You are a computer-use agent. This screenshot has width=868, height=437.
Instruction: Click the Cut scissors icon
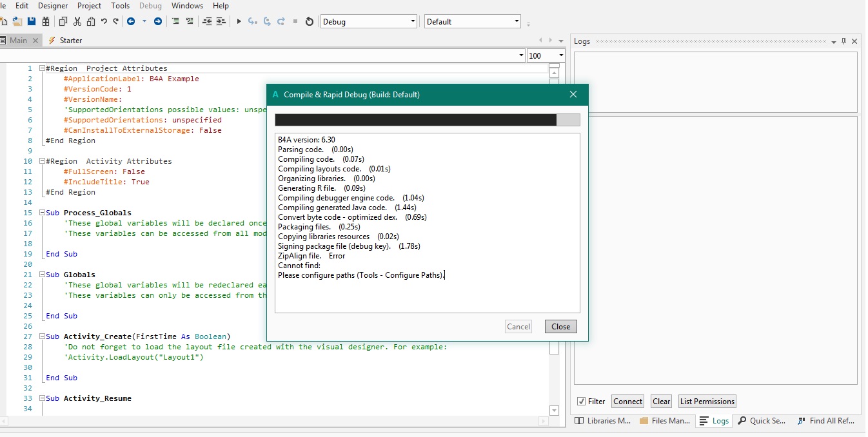coord(77,21)
